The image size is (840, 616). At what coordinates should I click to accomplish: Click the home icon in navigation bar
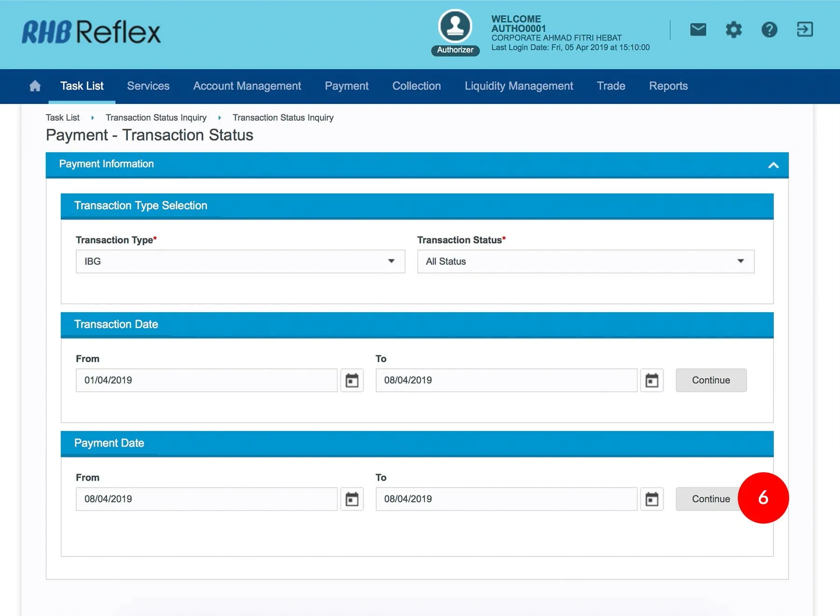click(x=35, y=86)
